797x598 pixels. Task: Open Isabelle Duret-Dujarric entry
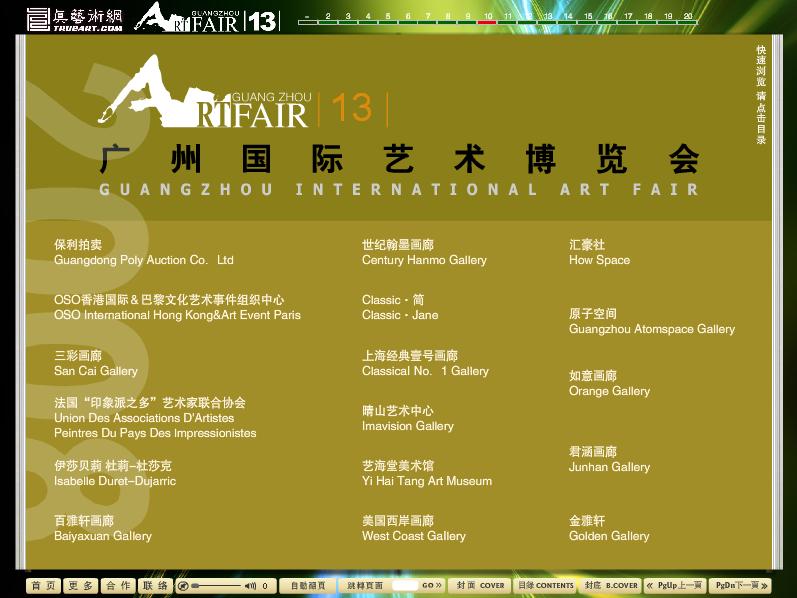(x=115, y=473)
